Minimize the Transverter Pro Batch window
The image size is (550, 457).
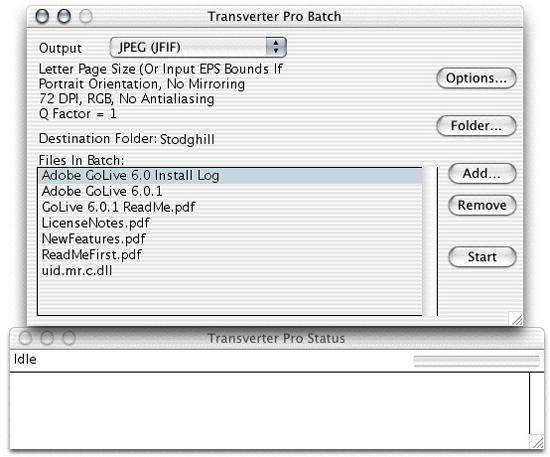64,16
